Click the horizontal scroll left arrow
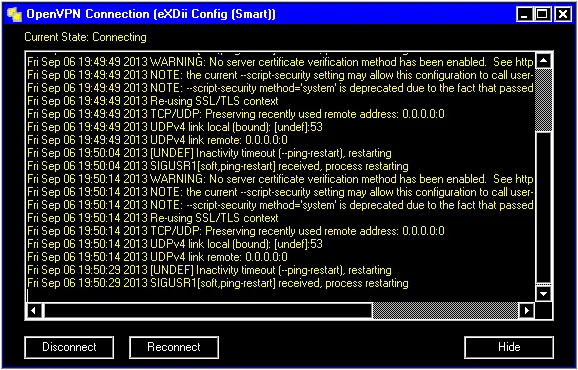This screenshot has width=578, height=370. tap(34, 311)
